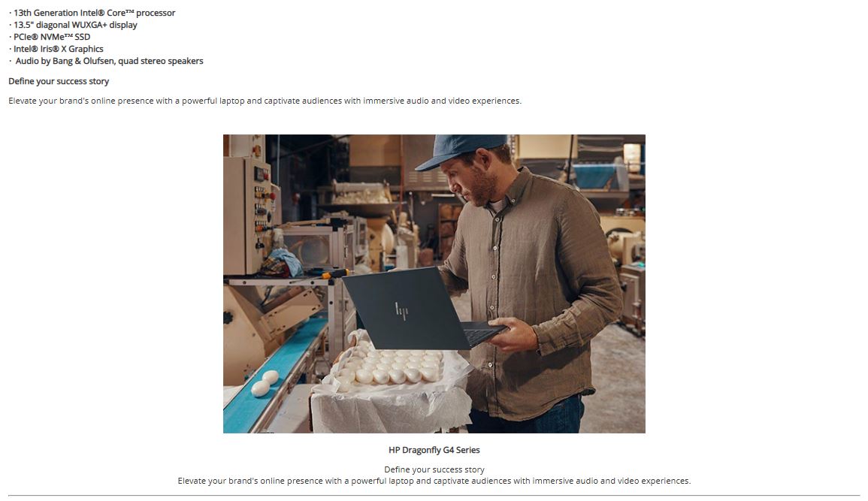Select the 13.5" diagonal WUXGA+ display bullet
Image resolution: width=868 pixels, height=501 pixels.
click(x=73, y=25)
